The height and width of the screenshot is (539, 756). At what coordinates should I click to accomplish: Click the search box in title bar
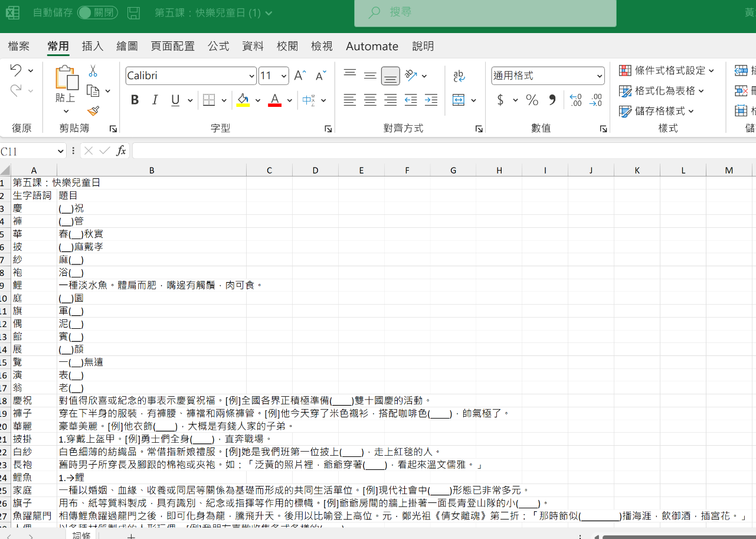pos(485,13)
